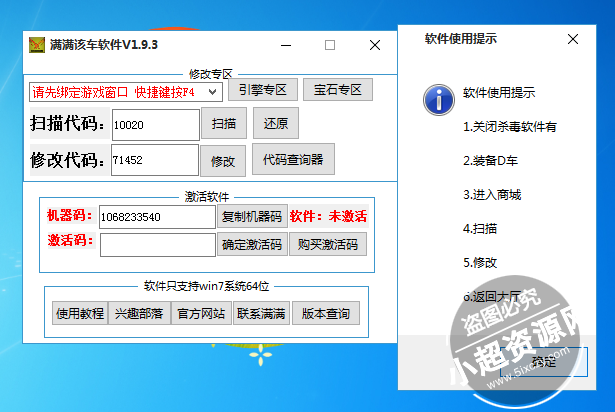Open the 使用教程 tutorial
The width and height of the screenshot is (615, 412).
tap(80, 313)
